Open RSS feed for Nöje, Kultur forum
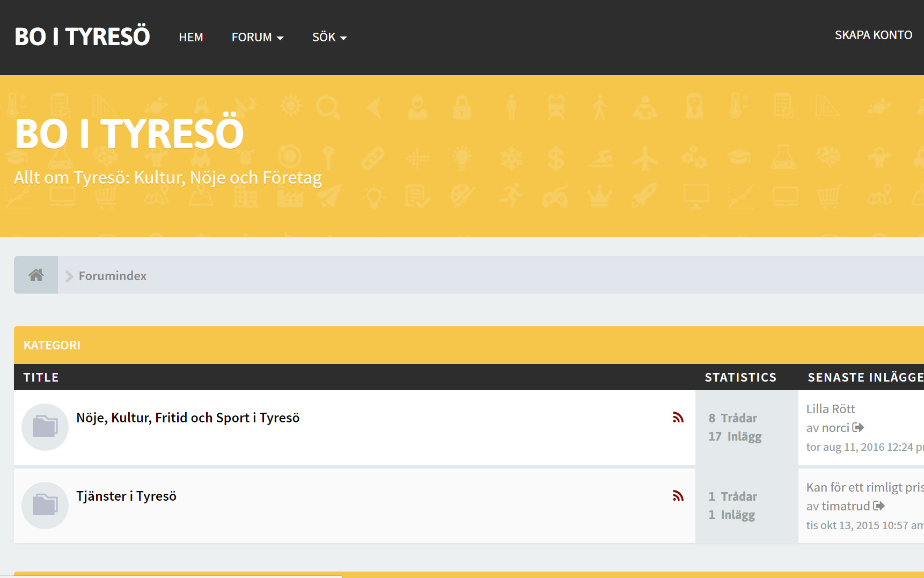 (x=678, y=418)
